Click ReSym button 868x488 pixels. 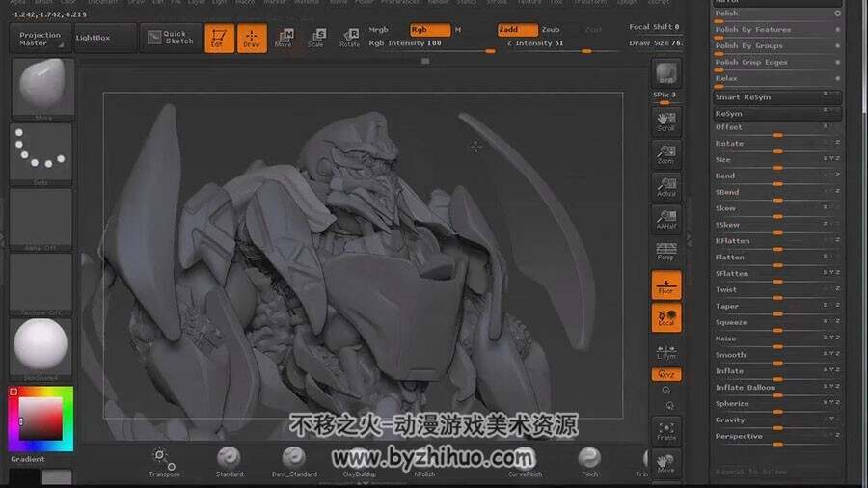coord(777,114)
